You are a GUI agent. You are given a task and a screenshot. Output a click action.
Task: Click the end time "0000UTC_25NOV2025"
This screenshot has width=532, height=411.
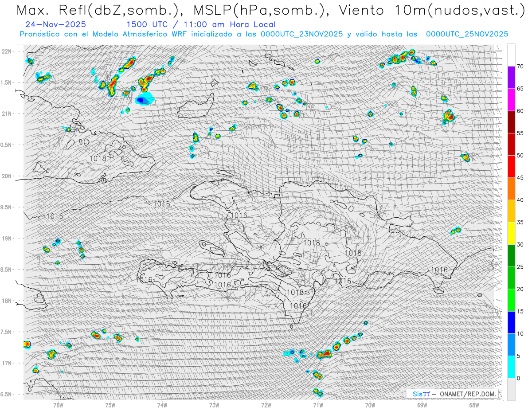click(x=467, y=34)
